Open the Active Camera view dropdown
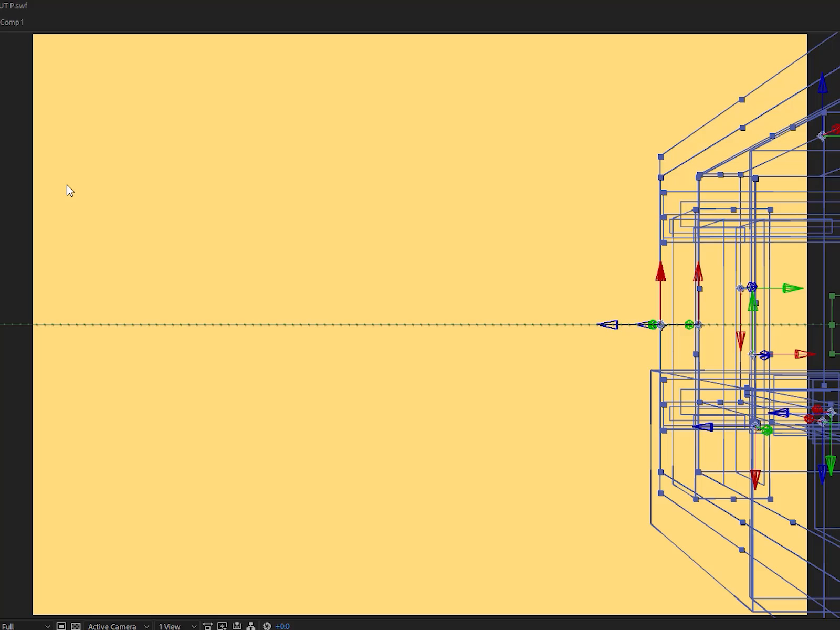 (x=118, y=626)
